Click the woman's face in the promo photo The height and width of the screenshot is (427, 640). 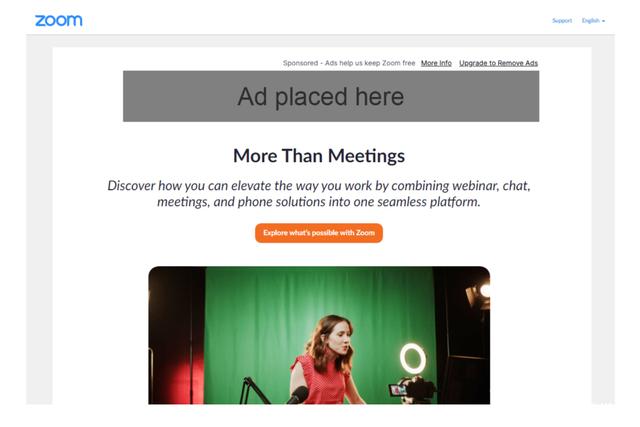[x=340, y=340]
